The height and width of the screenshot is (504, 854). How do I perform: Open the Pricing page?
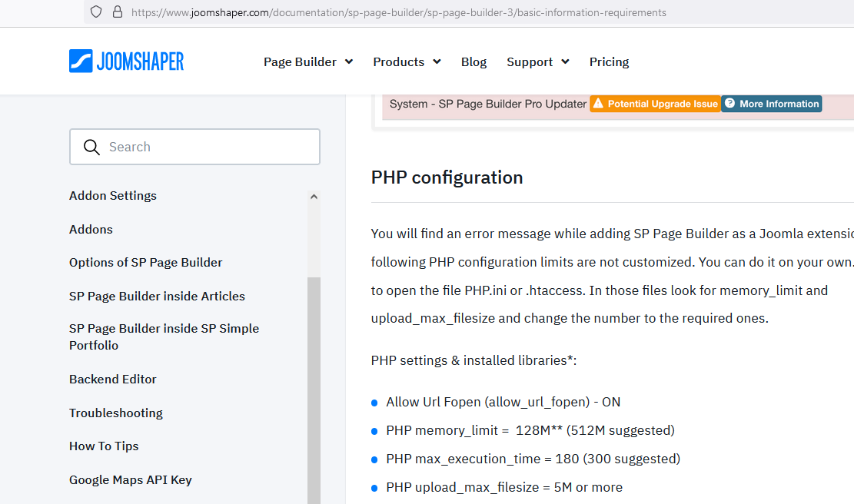click(x=609, y=62)
